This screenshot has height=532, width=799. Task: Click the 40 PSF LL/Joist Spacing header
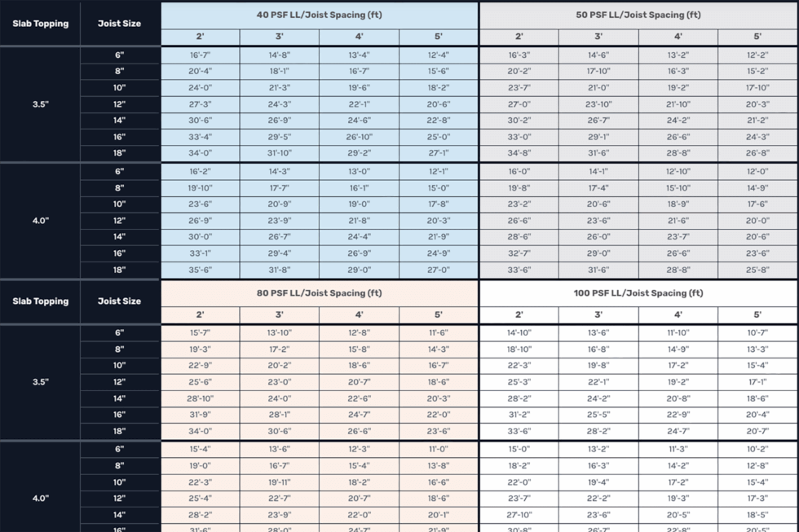point(320,15)
